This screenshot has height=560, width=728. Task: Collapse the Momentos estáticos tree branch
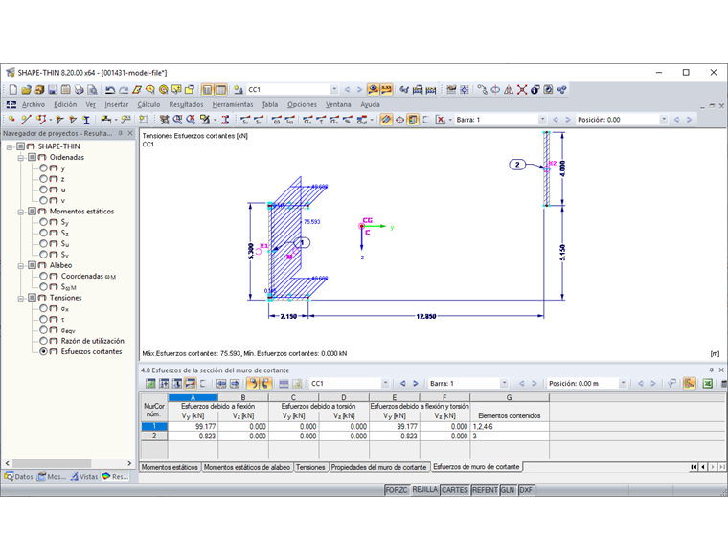tap(21, 212)
